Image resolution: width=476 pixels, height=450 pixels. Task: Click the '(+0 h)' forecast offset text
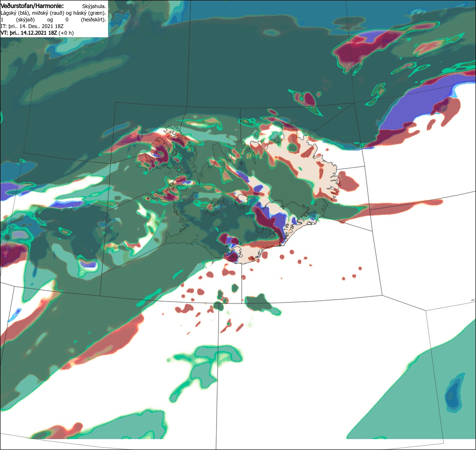(66, 33)
